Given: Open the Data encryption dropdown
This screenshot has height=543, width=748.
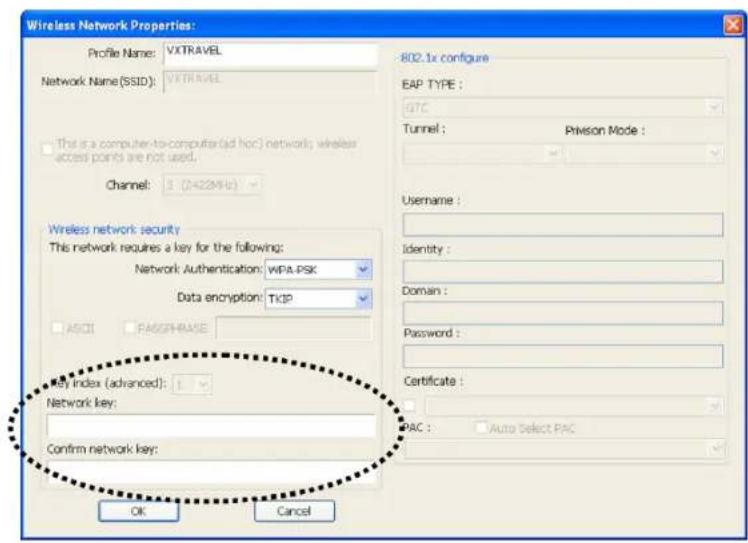Looking at the screenshot, I should 318,299.
